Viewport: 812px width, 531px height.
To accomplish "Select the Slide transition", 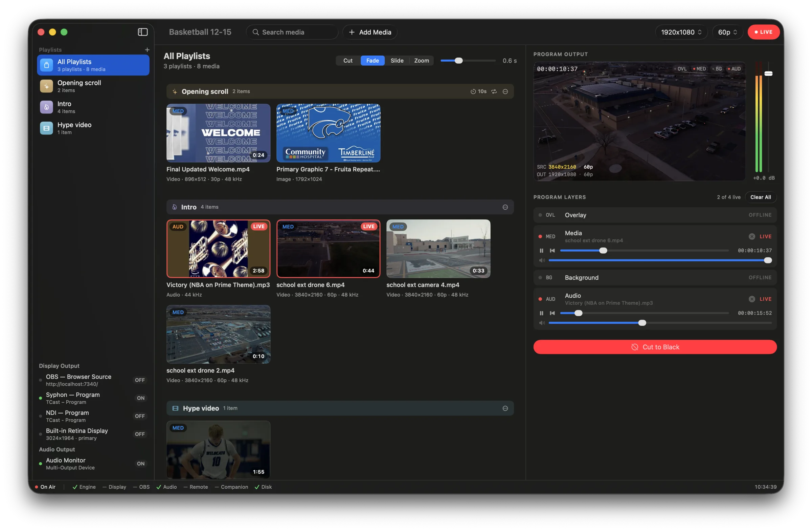I will pyautogui.click(x=397, y=60).
